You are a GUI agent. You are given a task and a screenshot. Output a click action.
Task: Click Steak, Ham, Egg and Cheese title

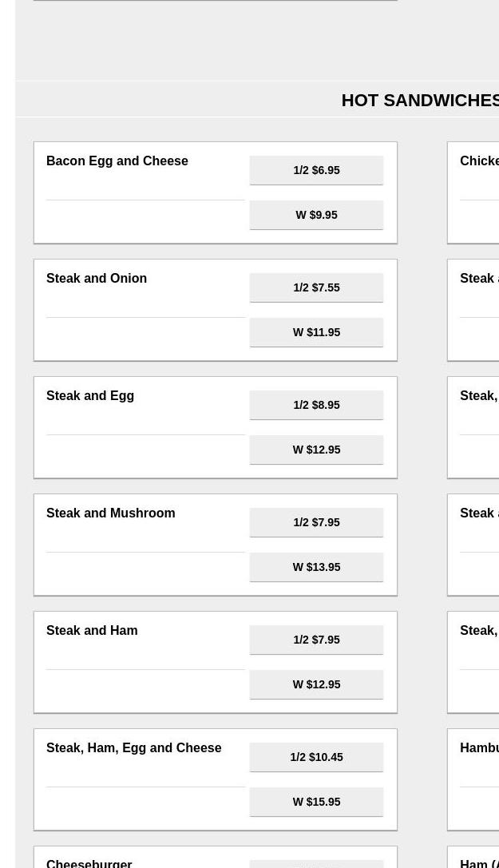tap(134, 748)
